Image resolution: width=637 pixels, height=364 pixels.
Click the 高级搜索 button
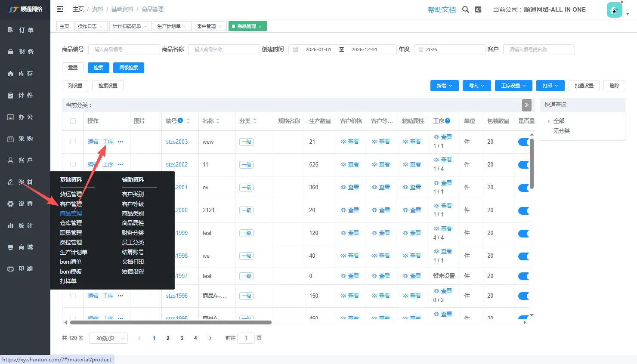click(x=129, y=68)
